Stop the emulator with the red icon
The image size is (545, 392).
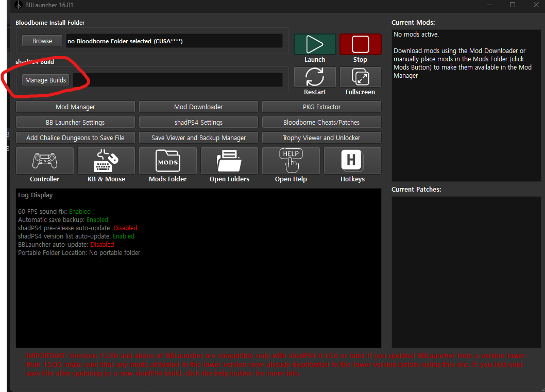click(361, 44)
